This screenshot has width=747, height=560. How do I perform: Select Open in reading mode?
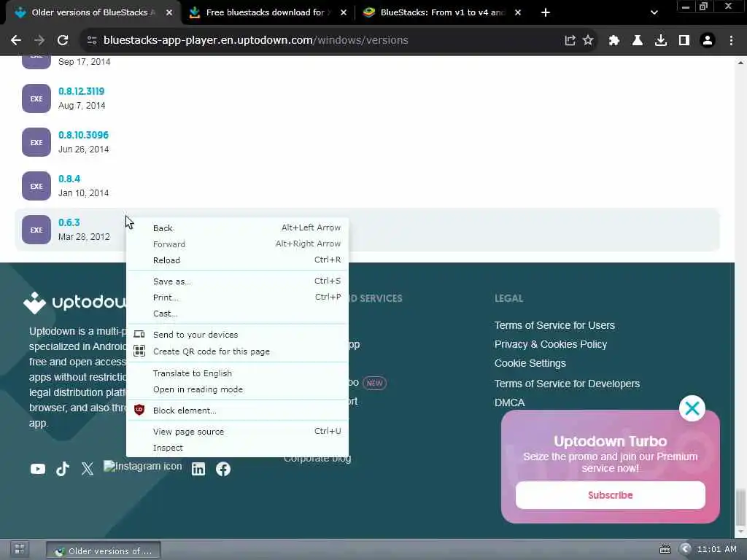[237, 389]
